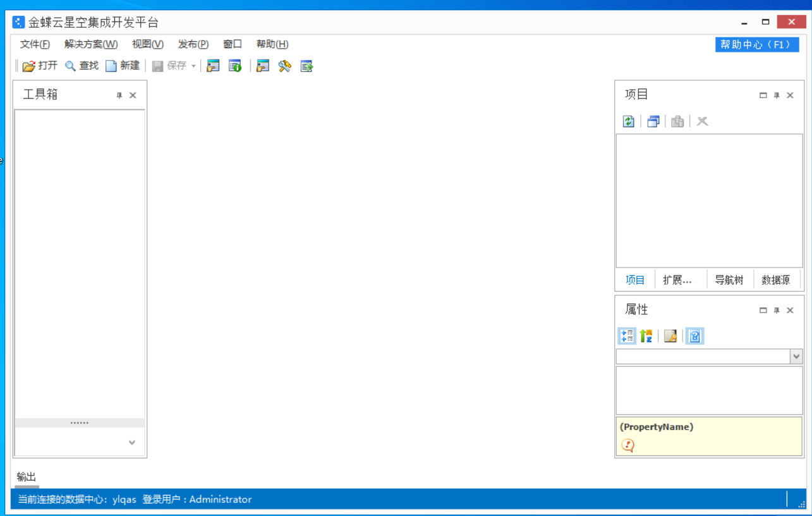Click the status bar text 登录用户：Administrator

click(197, 500)
